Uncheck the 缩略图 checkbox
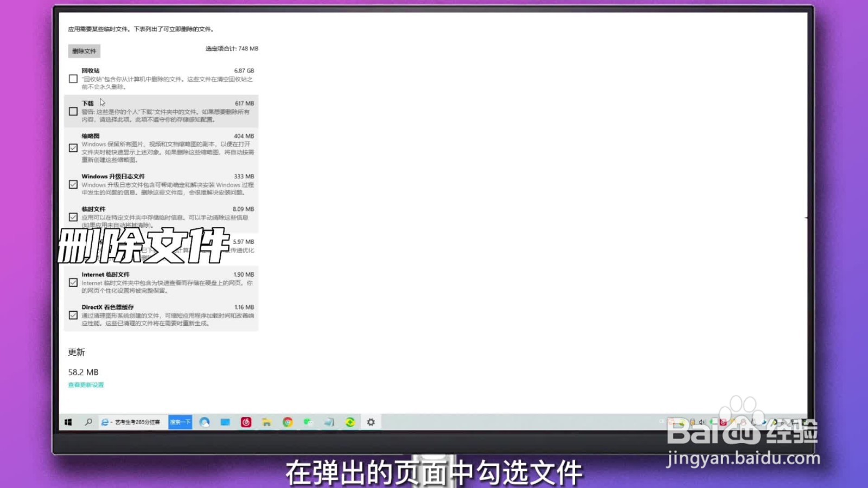 point(73,147)
